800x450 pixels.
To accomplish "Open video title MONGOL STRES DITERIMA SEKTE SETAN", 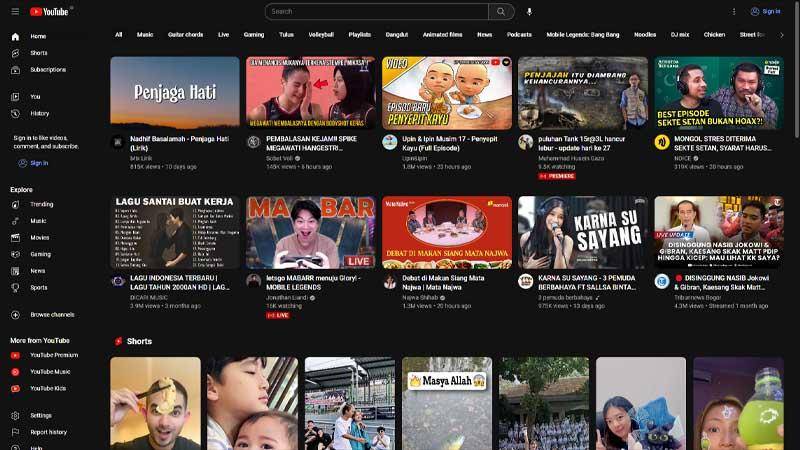I will coord(722,143).
